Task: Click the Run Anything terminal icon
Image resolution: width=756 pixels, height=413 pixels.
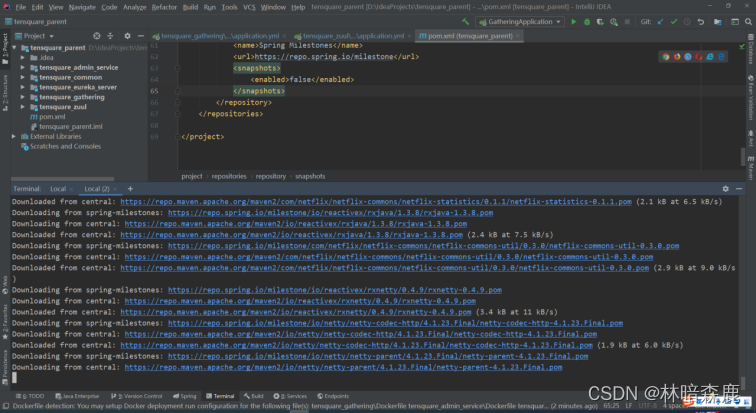Action: point(735,22)
